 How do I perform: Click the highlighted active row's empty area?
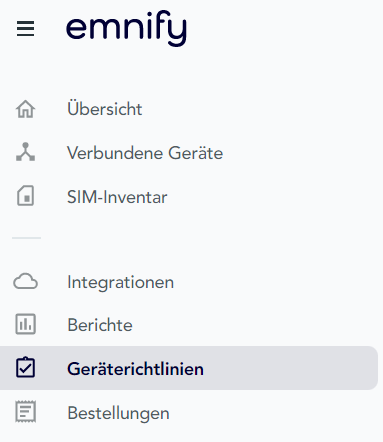click(x=290, y=368)
